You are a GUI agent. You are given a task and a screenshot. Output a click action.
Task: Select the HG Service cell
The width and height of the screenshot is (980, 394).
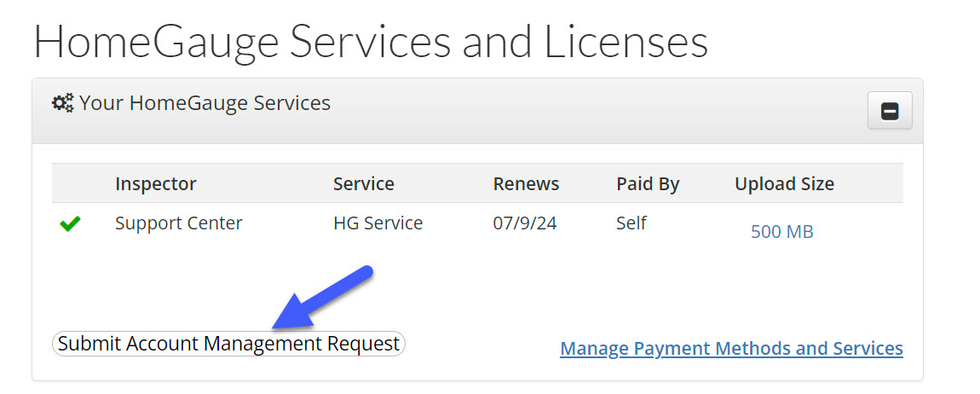(x=378, y=223)
